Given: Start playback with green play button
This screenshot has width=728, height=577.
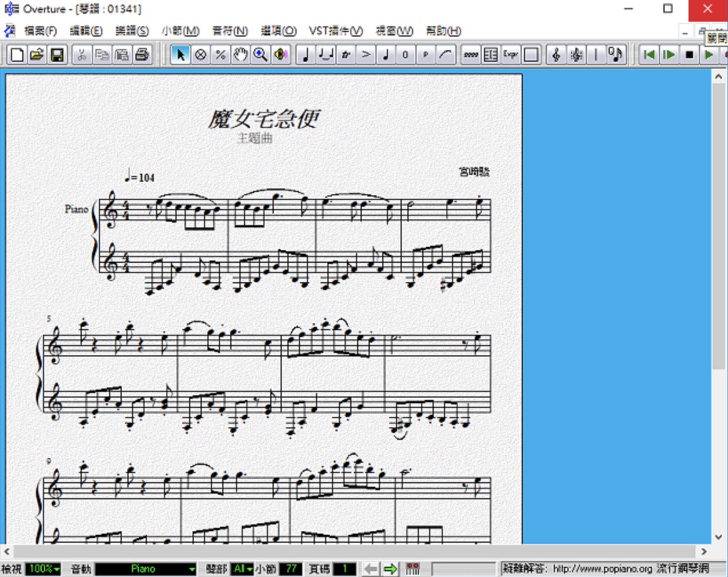Looking at the screenshot, I should (x=709, y=55).
